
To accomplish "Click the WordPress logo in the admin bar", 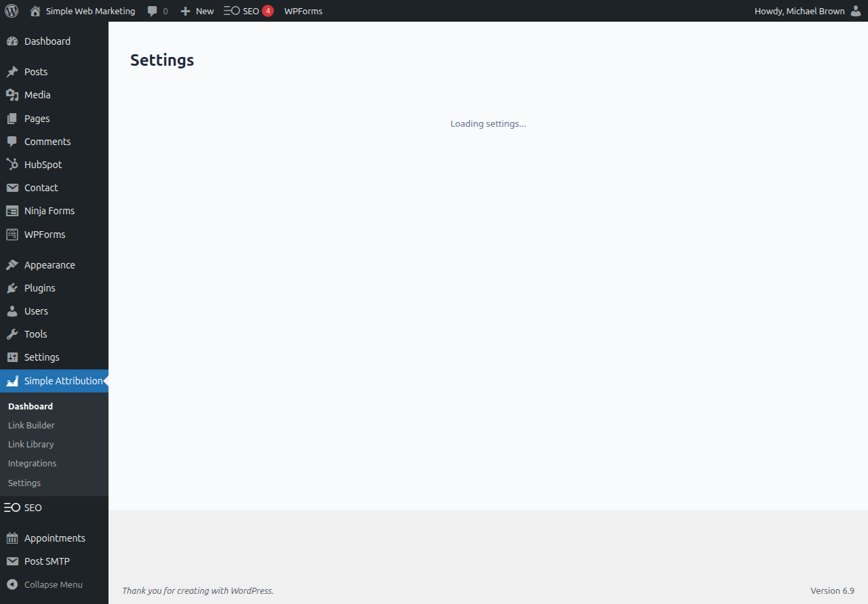I will (x=11, y=11).
